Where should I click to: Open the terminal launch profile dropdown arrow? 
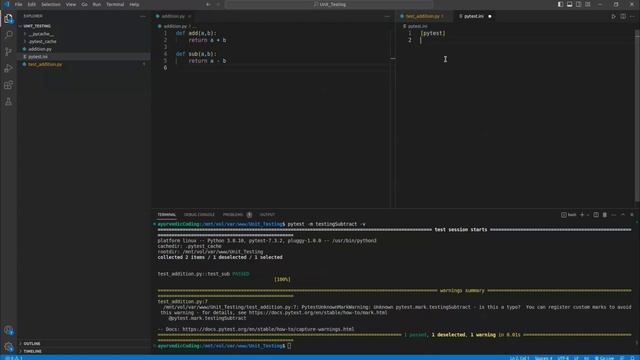tap(588, 215)
